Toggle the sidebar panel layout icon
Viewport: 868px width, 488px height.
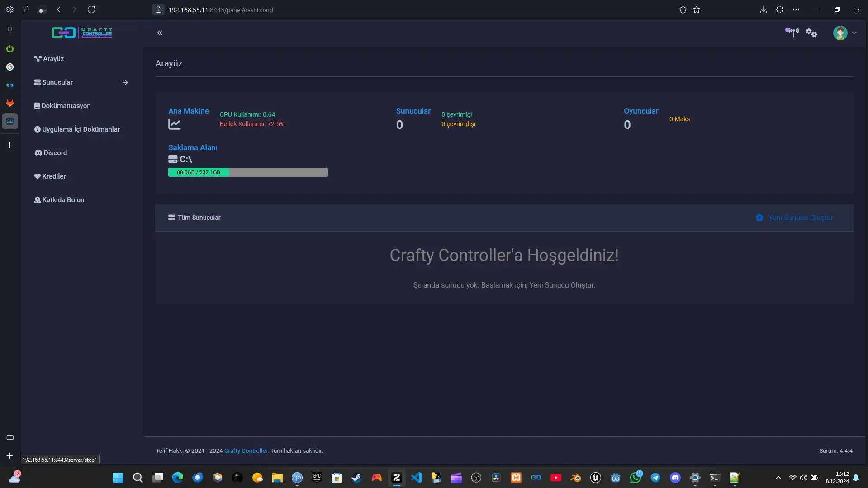[10, 437]
